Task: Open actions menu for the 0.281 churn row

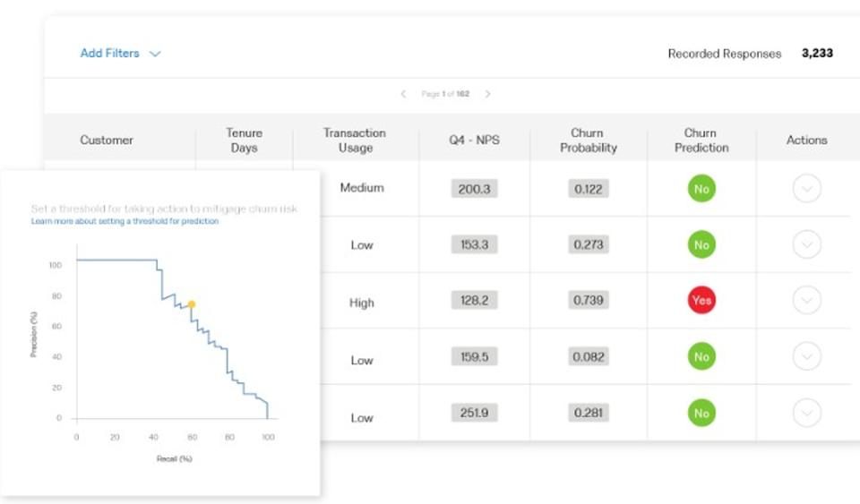Action: pyautogui.click(x=806, y=414)
